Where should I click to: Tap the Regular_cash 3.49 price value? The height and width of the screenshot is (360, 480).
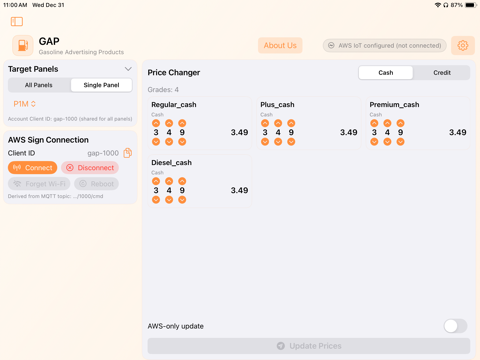point(239,132)
